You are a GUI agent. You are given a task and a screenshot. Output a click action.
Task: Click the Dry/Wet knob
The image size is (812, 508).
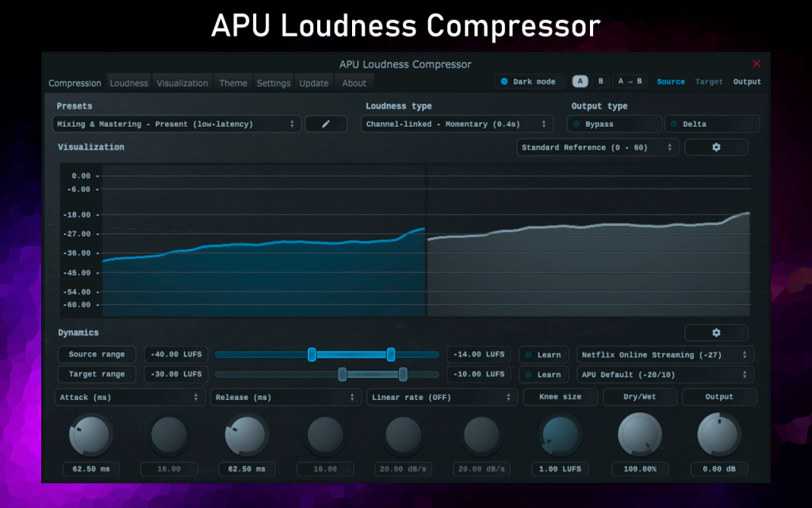pyautogui.click(x=640, y=436)
